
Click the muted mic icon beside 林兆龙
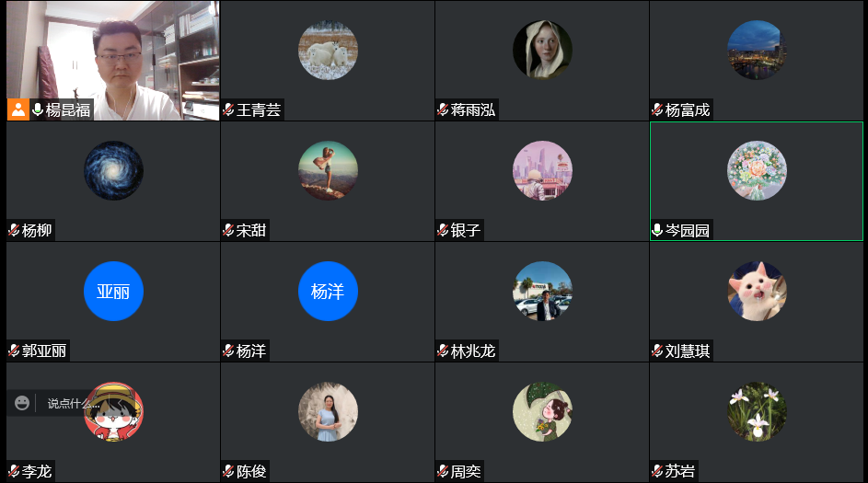(x=443, y=351)
